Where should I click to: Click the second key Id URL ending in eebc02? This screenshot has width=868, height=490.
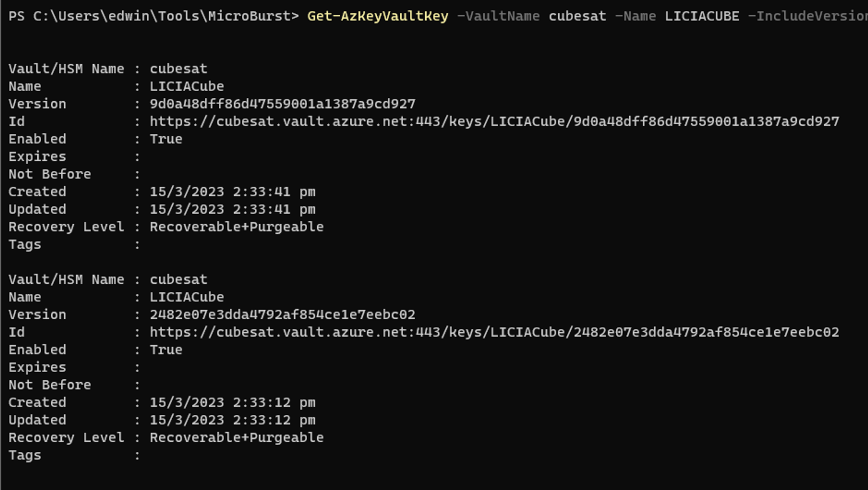tap(494, 332)
